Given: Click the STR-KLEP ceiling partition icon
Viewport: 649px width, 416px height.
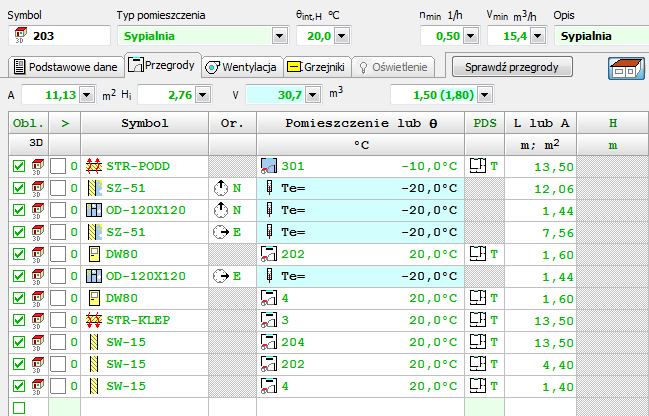Looking at the screenshot, I should (x=94, y=320).
